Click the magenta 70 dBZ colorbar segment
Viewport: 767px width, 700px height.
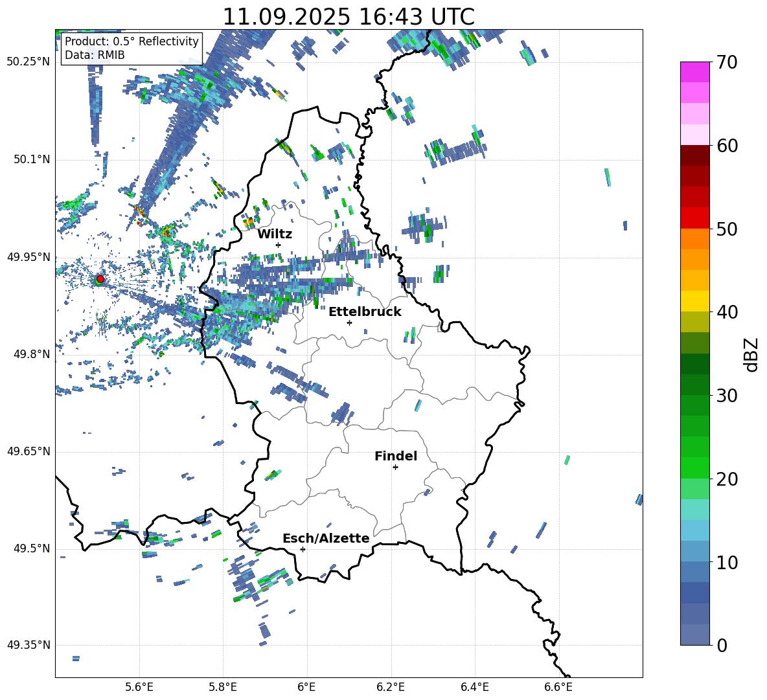695,72
